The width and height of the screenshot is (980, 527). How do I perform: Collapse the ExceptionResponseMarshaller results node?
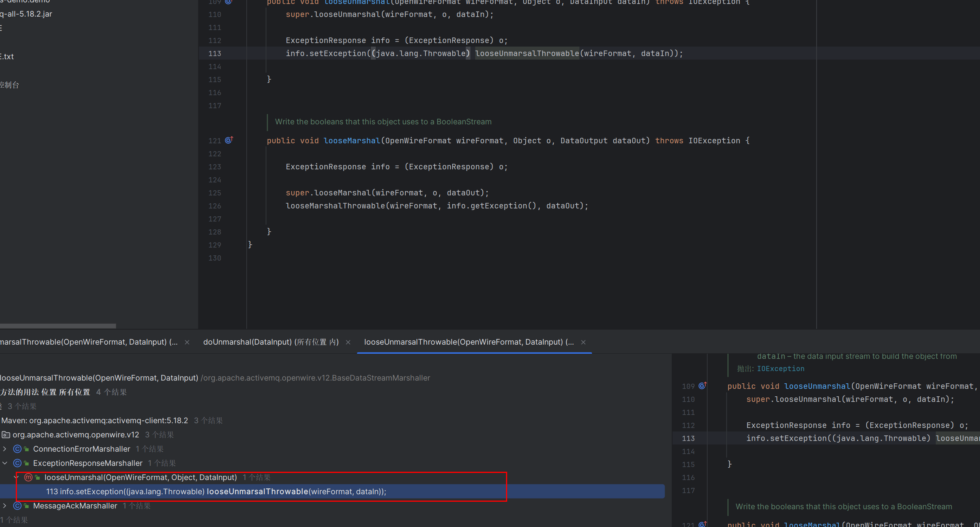pos(5,463)
